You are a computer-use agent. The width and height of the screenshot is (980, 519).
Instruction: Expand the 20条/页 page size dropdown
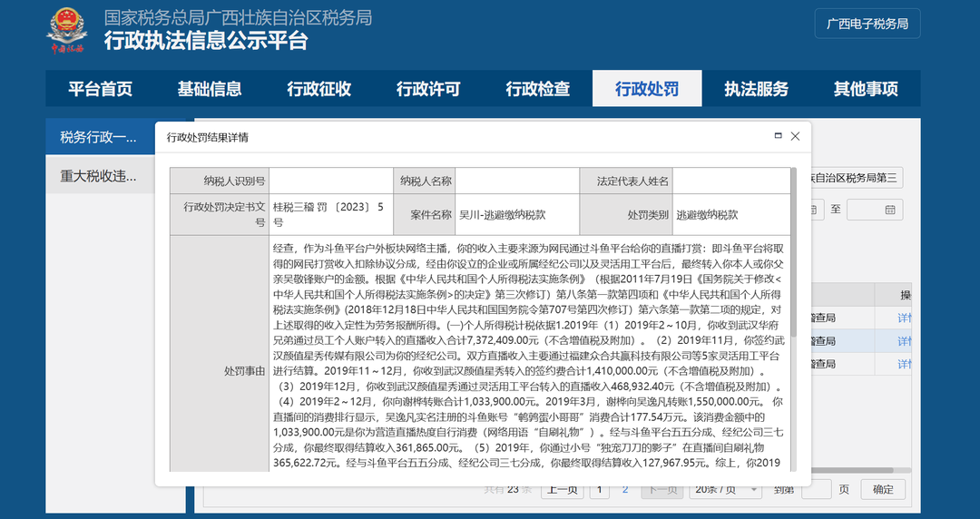point(725,489)
